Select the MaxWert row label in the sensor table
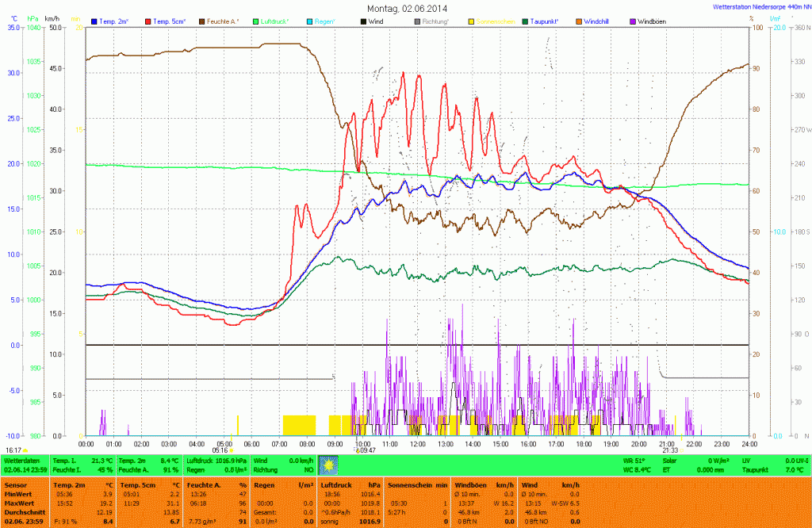This screenshot has width=812, height=528. 17,503
